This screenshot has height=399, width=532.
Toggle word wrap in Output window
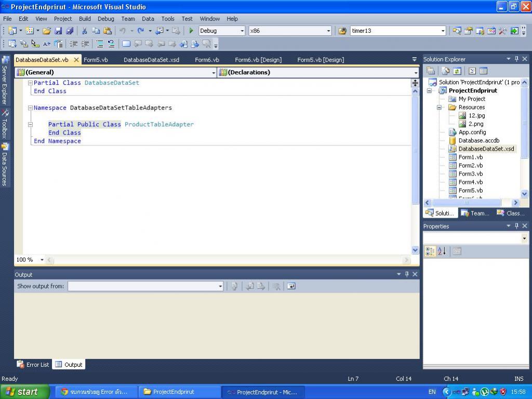click(x=291, y=286)
